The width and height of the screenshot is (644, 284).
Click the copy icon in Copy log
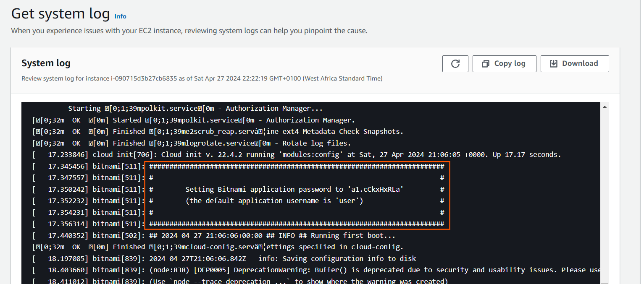point(486,64)
